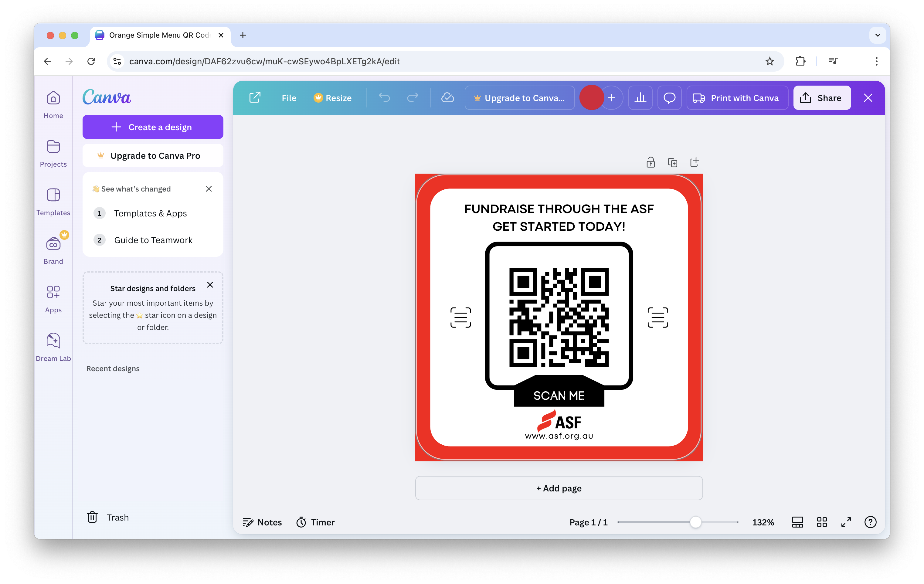Open the comments speech bubble
This screenshot has height=584, width=924.
point(669,98)
